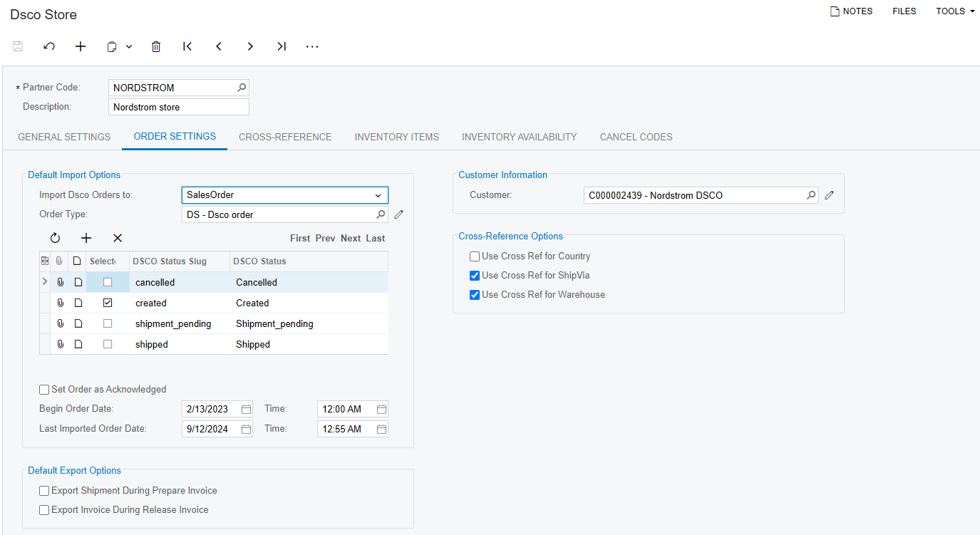Screen dimensions: 980x535
Task: Remove the grid row with the X icon
Action: [118, 238]
